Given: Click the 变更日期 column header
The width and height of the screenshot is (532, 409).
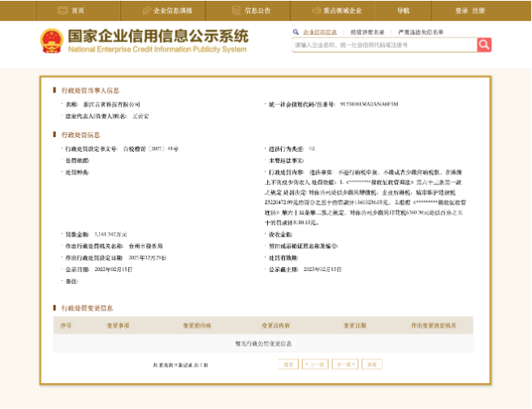Looking at the screenshot, I should pos(355,325).
